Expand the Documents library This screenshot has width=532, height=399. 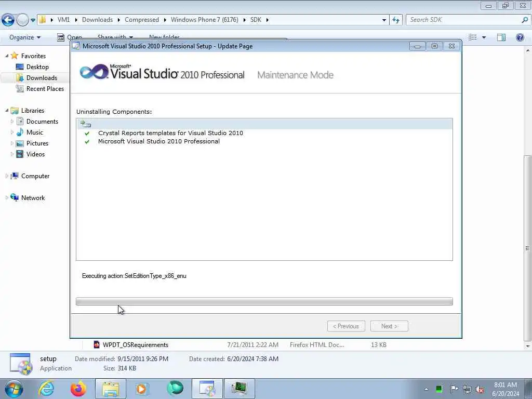pyautogui.click(x=12, y=122)
